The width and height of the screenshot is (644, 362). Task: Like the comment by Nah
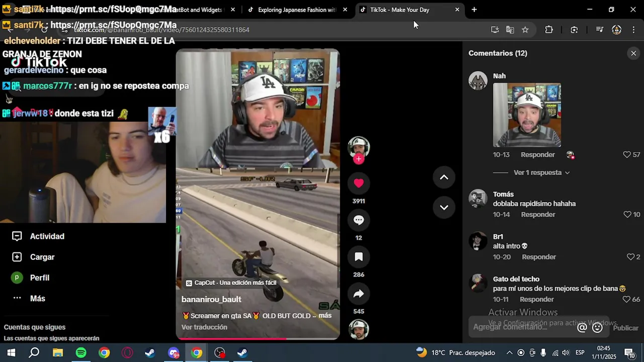(x=627, y=155)
